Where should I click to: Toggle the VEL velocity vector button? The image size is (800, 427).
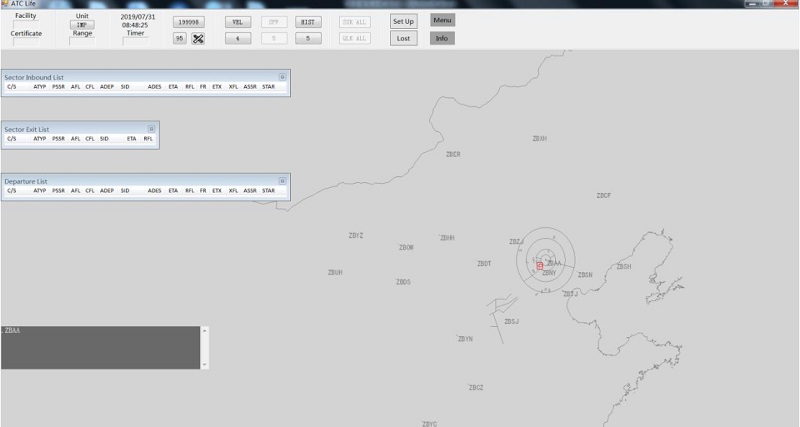[x=237, y=21]
